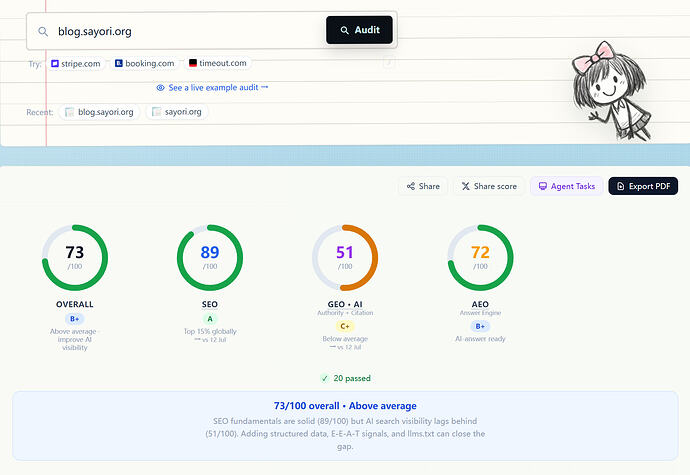Click the AI-answer ready text
690x475 pixels.
(480, 339)
